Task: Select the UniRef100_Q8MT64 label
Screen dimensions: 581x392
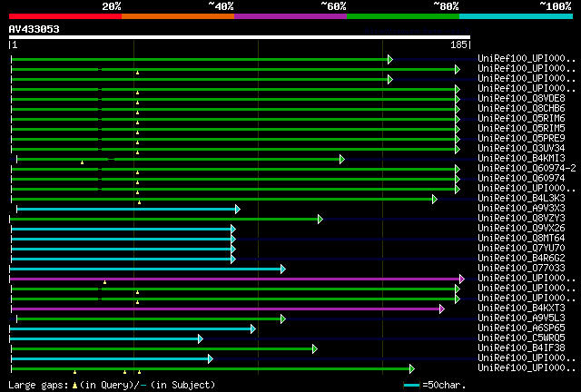Action: pyautogui.click(x=521, y=239)
